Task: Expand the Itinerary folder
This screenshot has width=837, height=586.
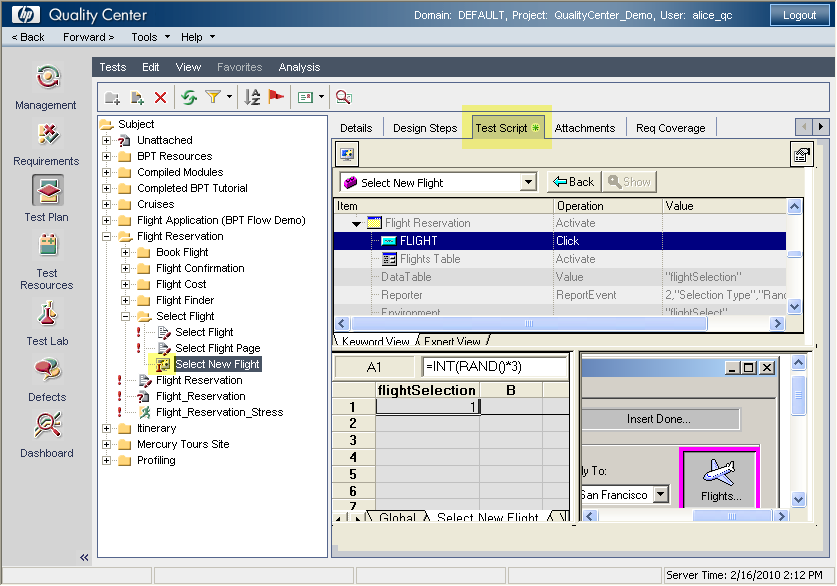Action: (106, 429)
